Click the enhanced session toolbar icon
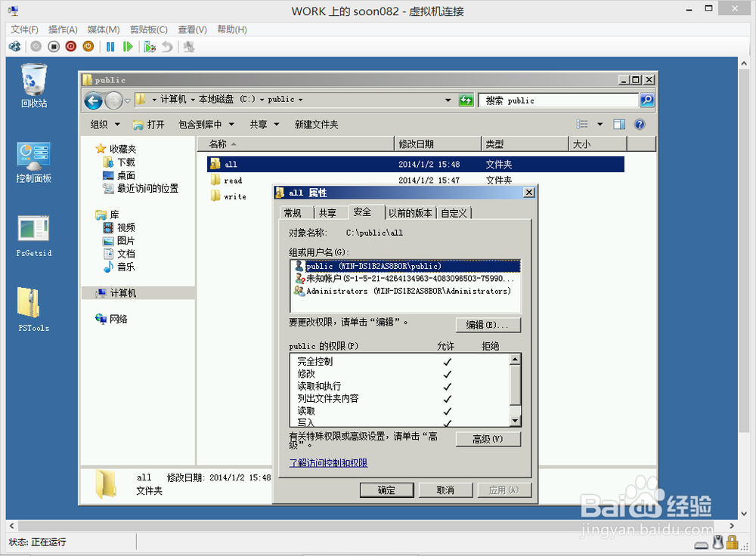756x556 pixels. click(189, 47)
